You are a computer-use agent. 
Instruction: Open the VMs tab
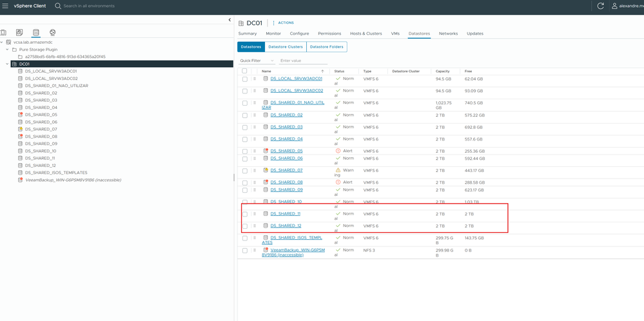pyautogui.click(x=395, y=34)
